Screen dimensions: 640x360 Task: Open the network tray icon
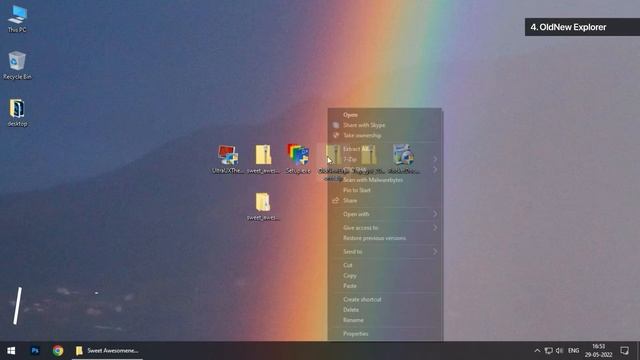pyautogui.click(x=549, y=351)
